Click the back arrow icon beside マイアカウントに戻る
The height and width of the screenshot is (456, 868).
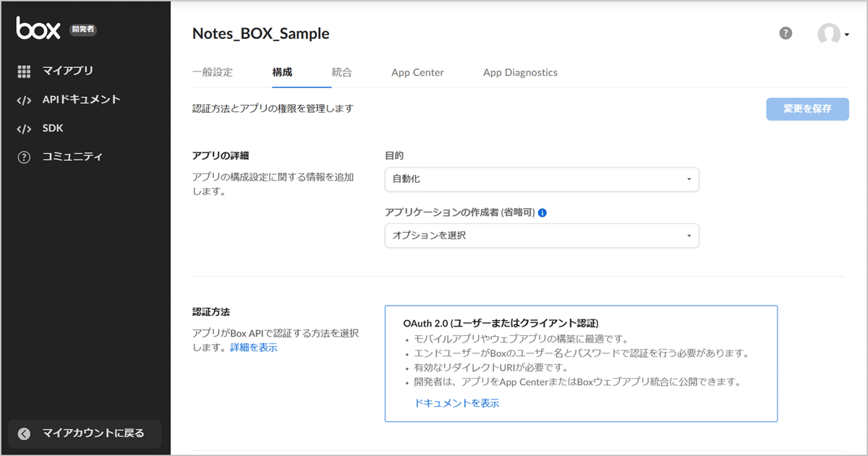click(x=25, y=434)
